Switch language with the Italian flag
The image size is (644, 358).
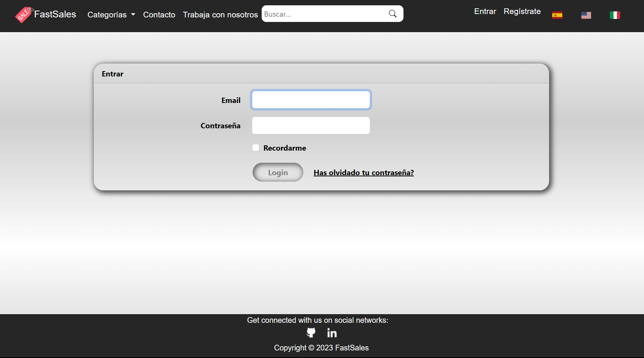(x=615, y=15)
